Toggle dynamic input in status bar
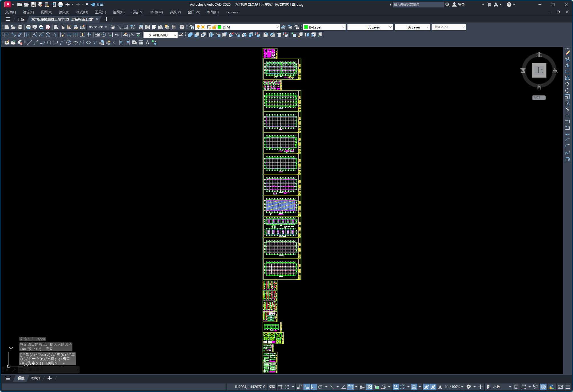The width and height of the screenshot is (573, 392). click(307, 387)
